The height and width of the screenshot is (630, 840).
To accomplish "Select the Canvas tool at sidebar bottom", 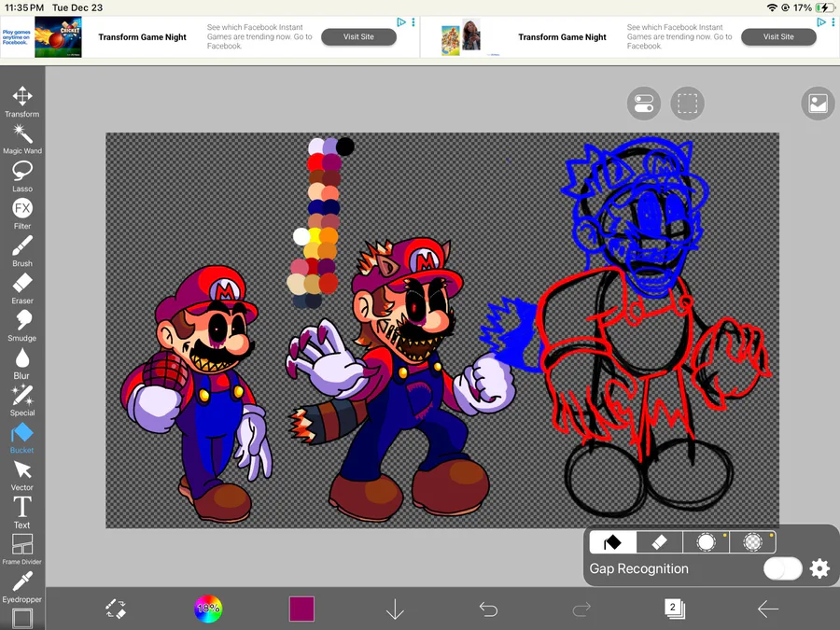I will 22,619.
